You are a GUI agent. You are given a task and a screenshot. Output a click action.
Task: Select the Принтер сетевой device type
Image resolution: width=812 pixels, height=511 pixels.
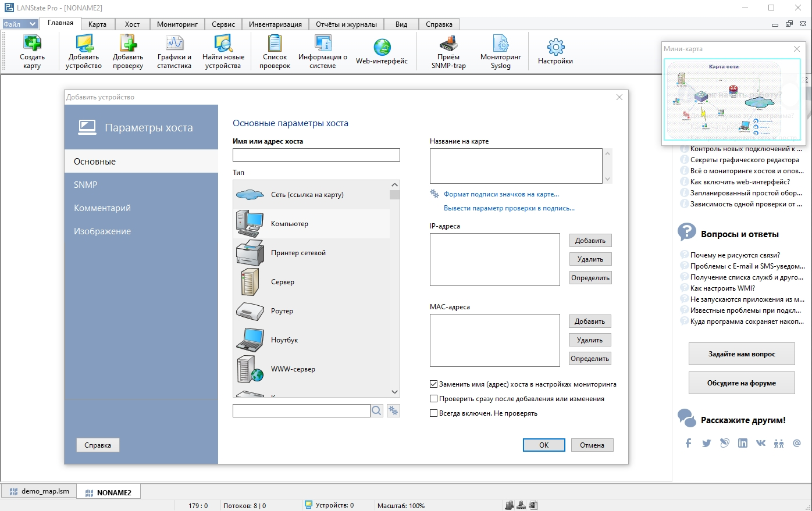click(311, 253)
